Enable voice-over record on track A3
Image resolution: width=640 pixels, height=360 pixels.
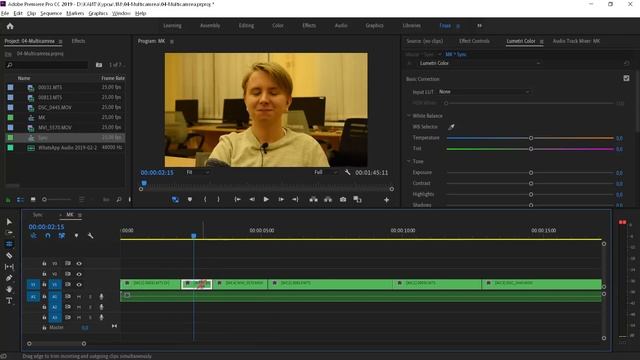(x=101, y=317)
